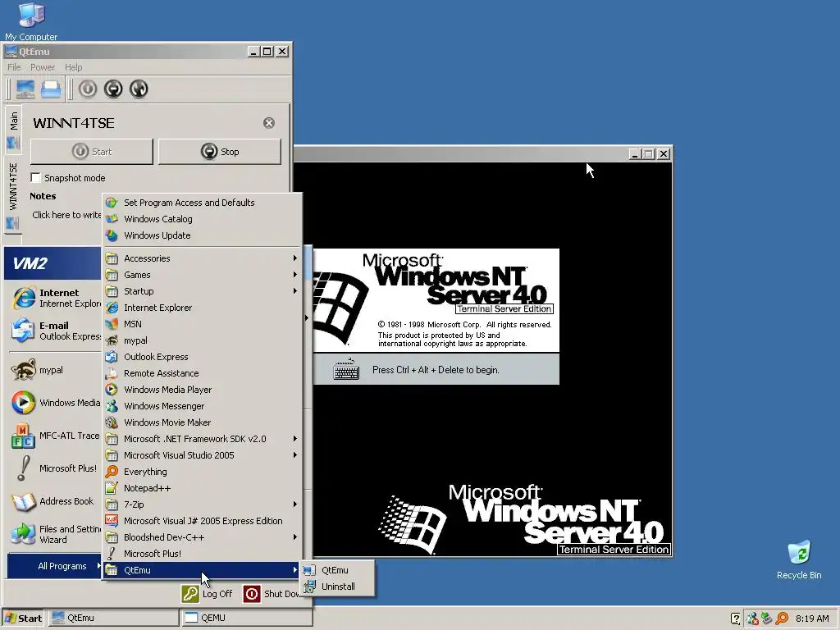Open Windows Movie Maker
The height and width of the screenshot is (630, 840).
pyautogui.click(x=203, y=422)
